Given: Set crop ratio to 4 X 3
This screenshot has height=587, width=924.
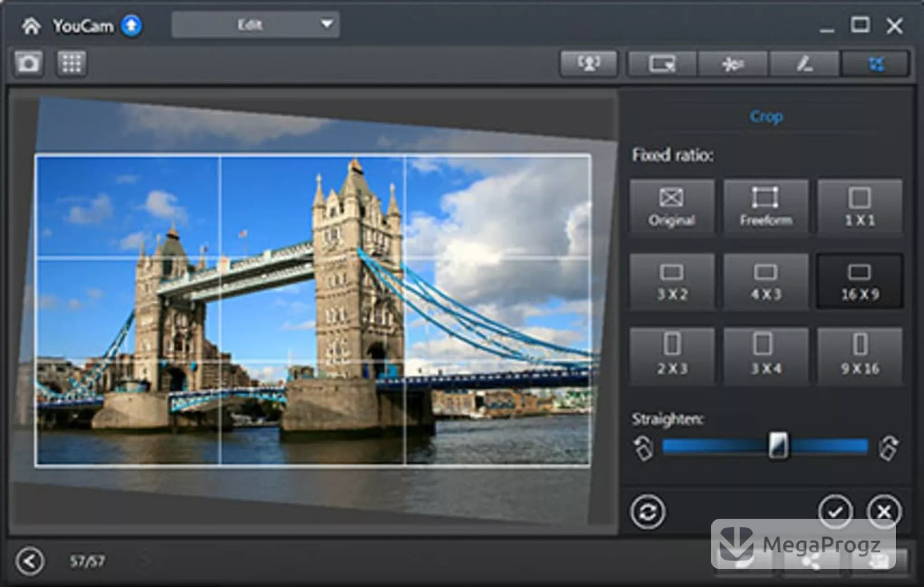Looking at the screenshot, I should point(766,281).
